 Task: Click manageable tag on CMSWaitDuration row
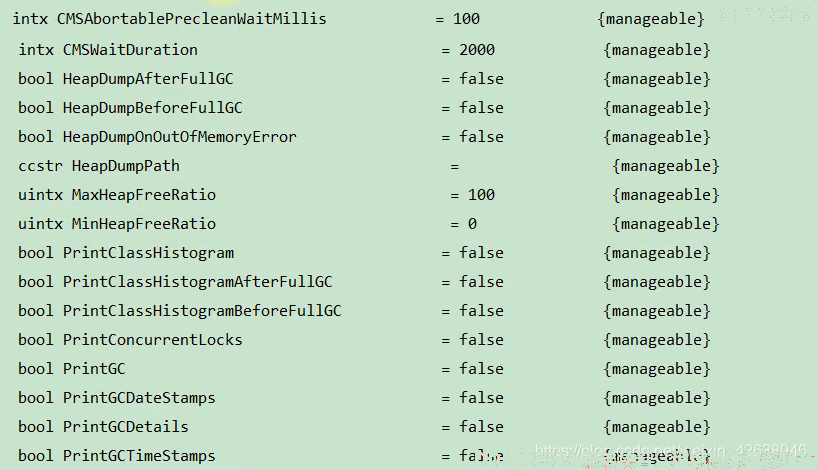[657, 50]
